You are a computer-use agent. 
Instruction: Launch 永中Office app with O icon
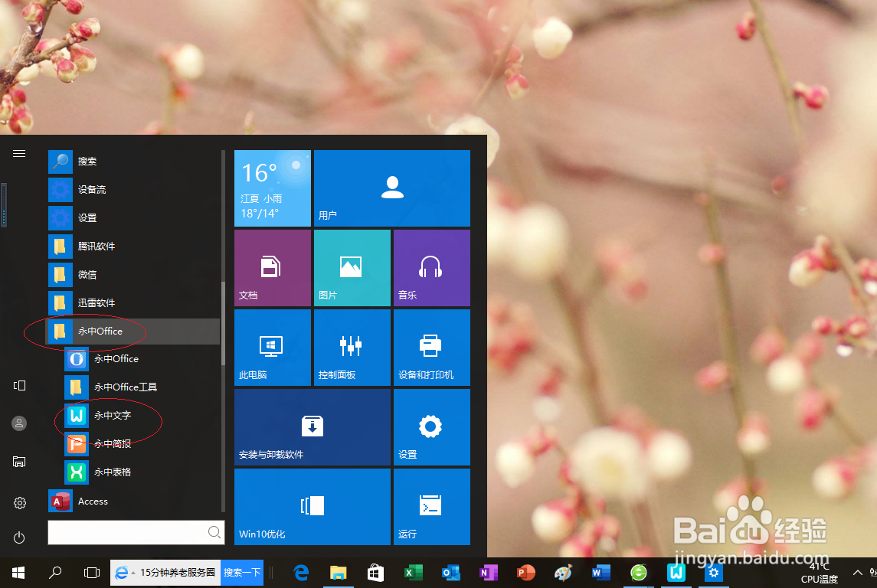click(142, 359)
